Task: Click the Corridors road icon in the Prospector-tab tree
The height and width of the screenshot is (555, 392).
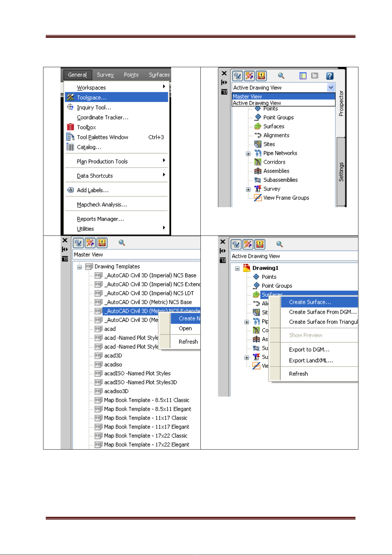Action: pyautogui.click(x=258, y=162)
